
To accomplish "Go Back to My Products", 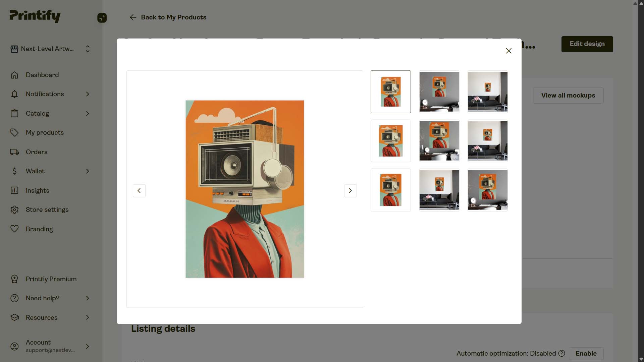I will [168, 17].
